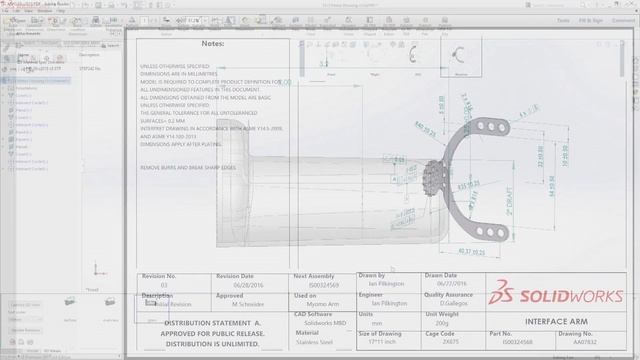Screen dimensions: 640x360
Task: Click 'Stainless Steel' material value
Action: tap(314, 342)
